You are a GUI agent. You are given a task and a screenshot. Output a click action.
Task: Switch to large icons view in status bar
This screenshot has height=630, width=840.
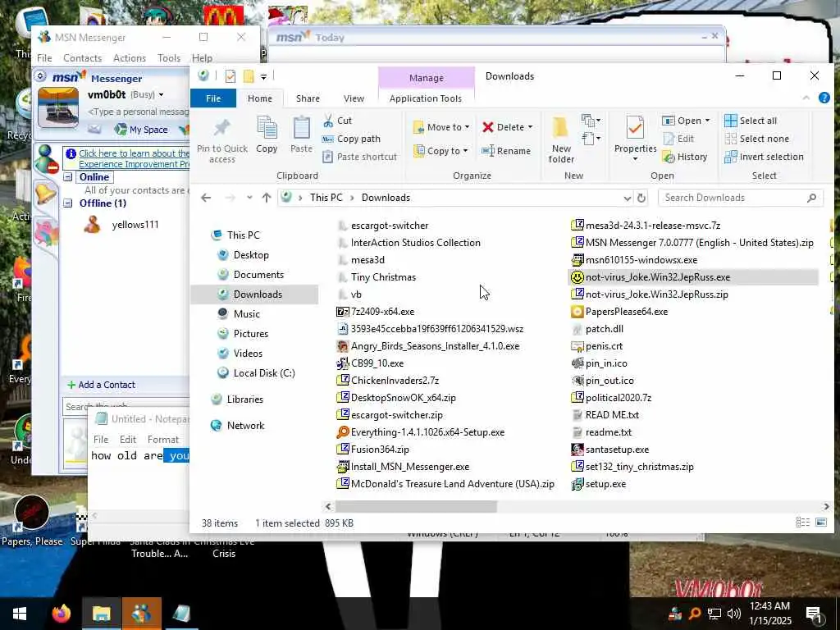click(820, 523)
